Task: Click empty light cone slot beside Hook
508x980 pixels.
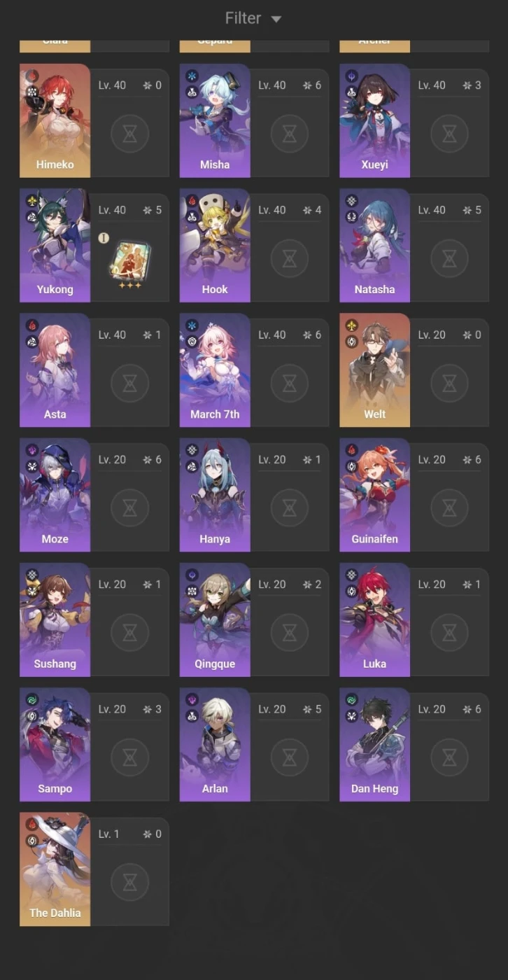Action: pos(289,258)
